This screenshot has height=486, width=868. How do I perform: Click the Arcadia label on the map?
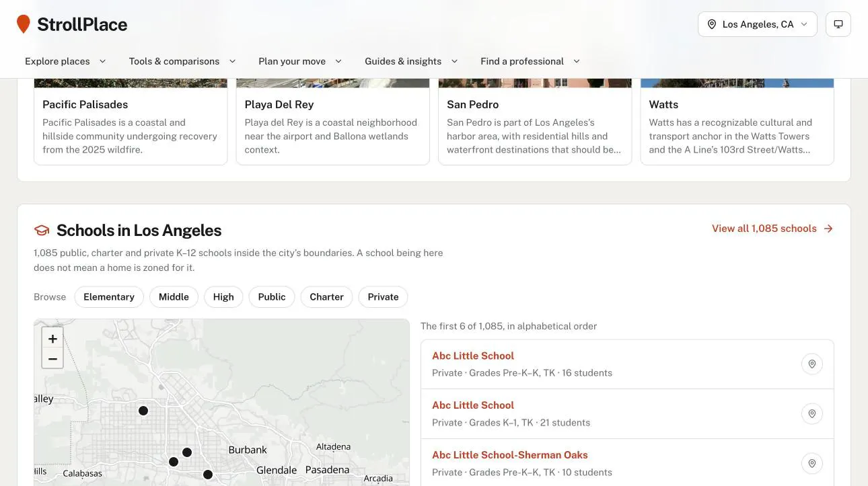tap(378, 479)
